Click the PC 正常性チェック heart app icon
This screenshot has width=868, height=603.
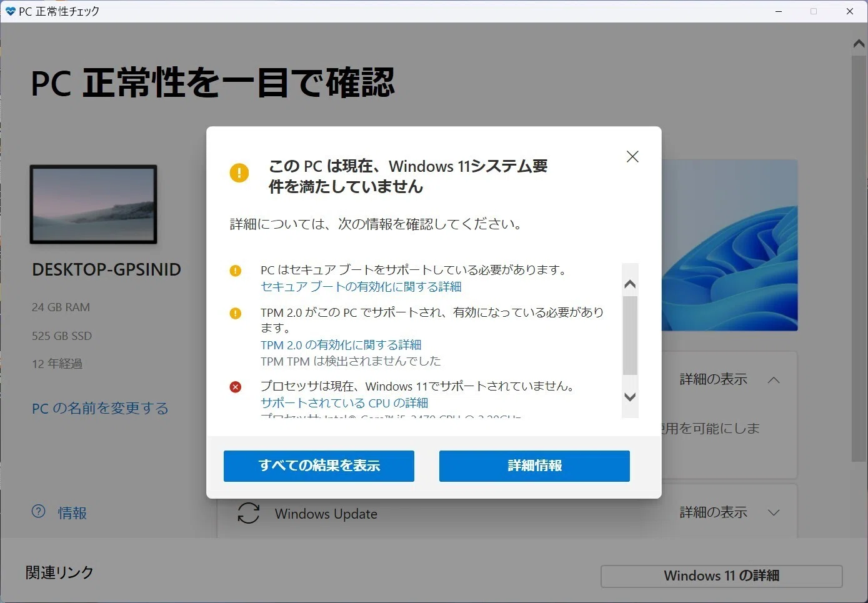(x=10, y=11)
